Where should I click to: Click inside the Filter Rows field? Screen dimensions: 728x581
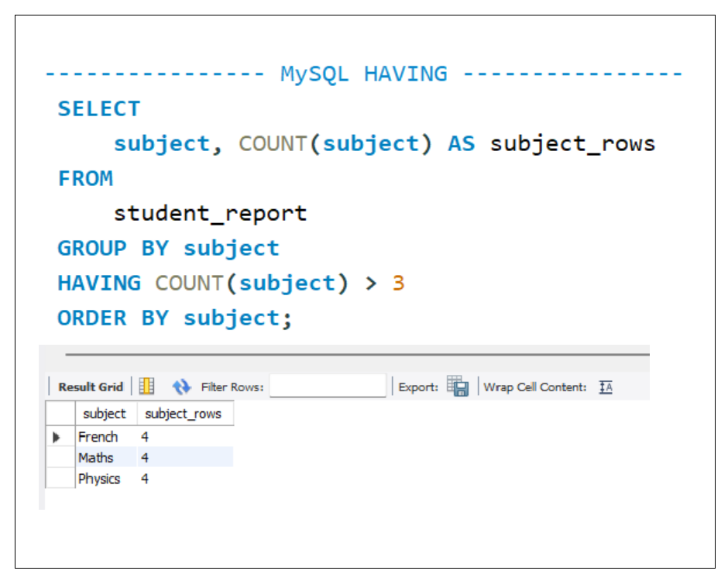(x=327, y=386)
